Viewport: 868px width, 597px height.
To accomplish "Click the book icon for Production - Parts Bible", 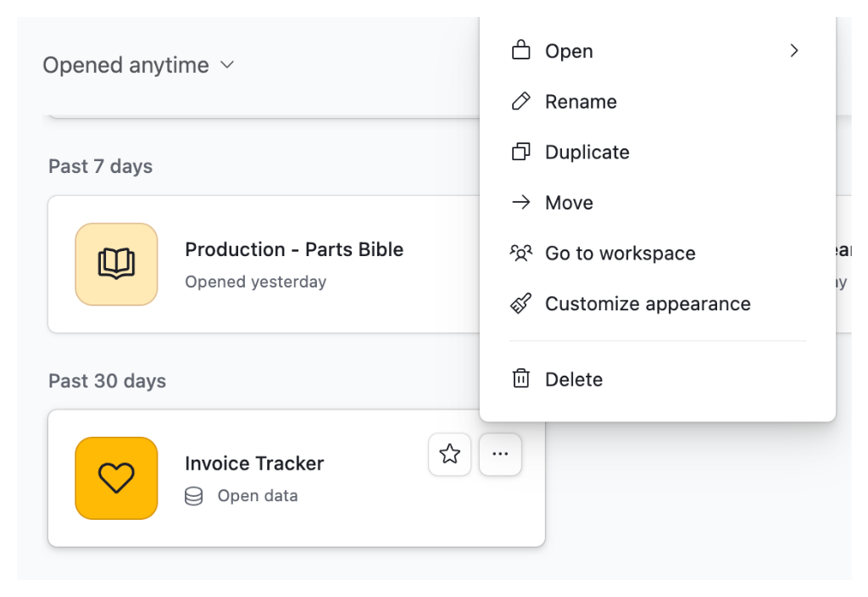I will (x=116, y=265).
